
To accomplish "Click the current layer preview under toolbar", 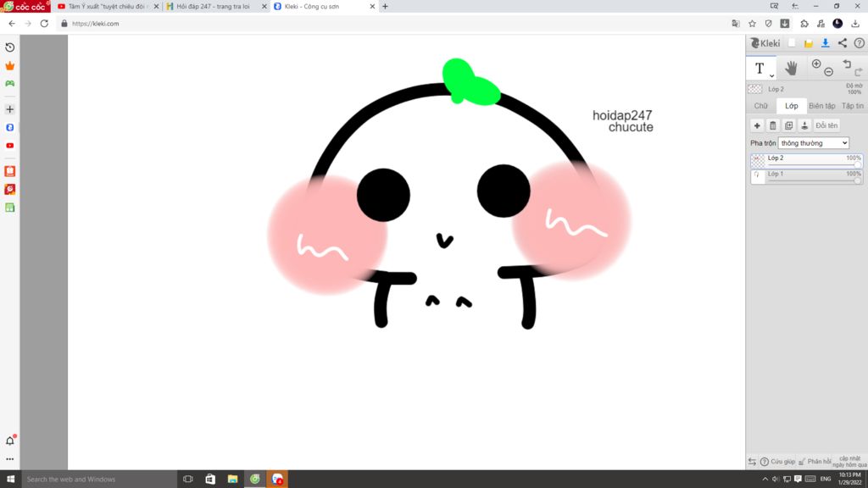I will 755,89.
